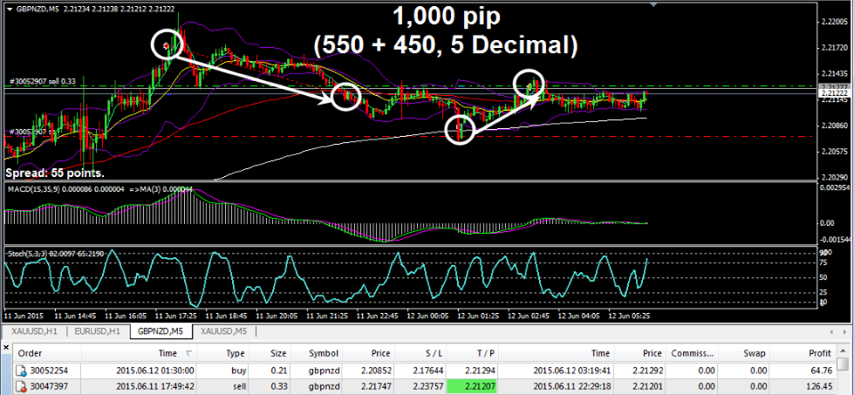Sort by the Order column header
This screenshot has width=854, height=395.
pos(30,353)
